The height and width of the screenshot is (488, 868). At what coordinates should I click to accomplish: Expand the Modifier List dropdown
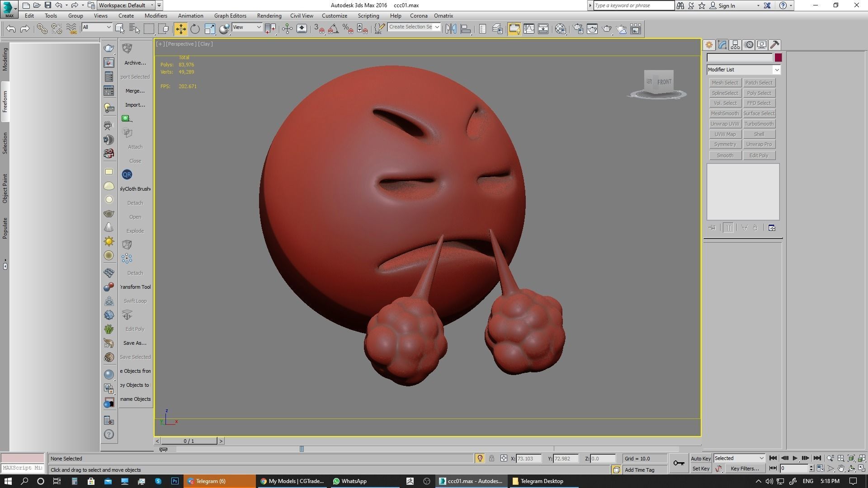tap(776, 70)
